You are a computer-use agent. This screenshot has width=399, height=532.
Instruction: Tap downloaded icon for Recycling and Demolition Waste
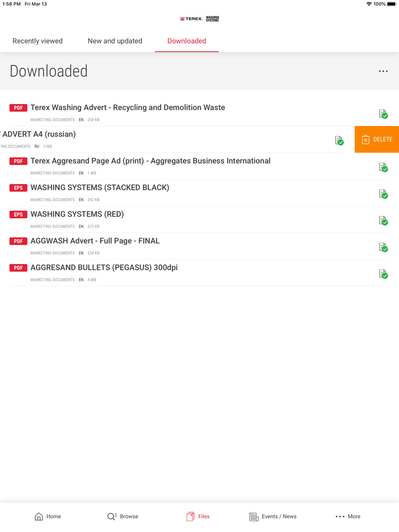383,114
